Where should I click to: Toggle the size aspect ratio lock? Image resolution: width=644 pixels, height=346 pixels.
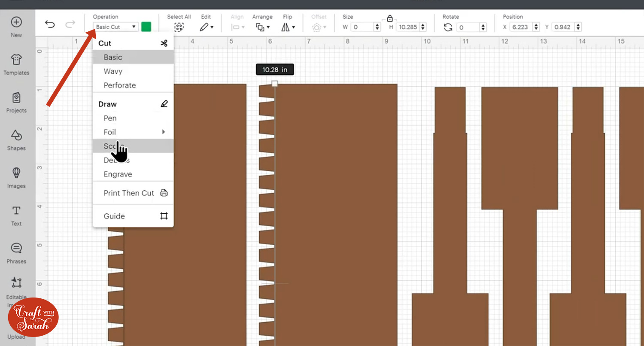click(390, 18)
